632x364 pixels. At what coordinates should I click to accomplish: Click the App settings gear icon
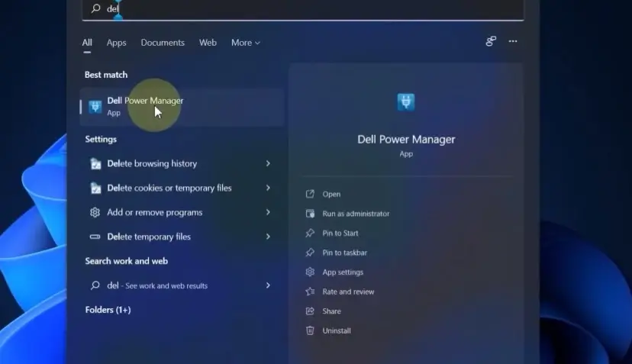(310, 272)
